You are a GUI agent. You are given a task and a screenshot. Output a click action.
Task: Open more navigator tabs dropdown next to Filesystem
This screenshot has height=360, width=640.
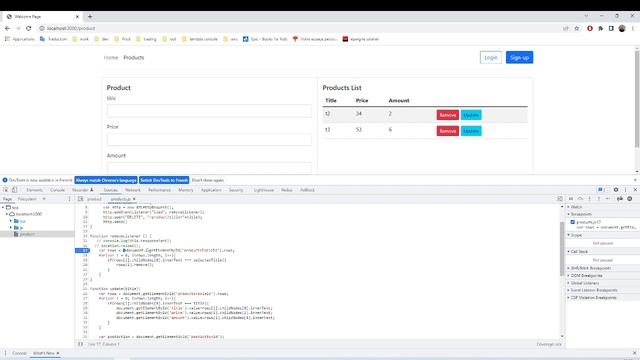point(44,199)
